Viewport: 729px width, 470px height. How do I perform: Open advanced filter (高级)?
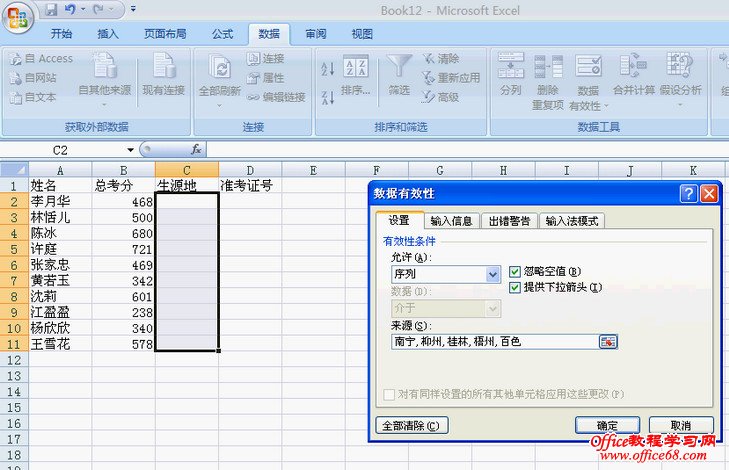coord(440,97)
